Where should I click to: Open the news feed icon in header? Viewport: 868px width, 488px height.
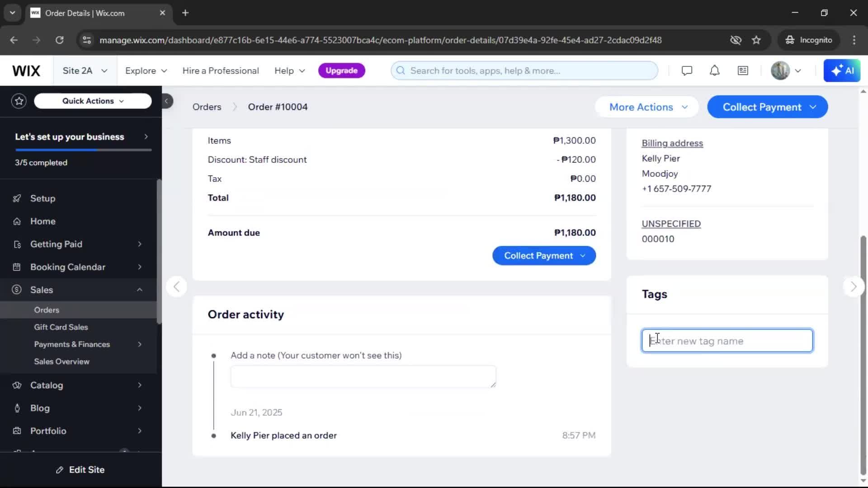[x=743, y=70]
